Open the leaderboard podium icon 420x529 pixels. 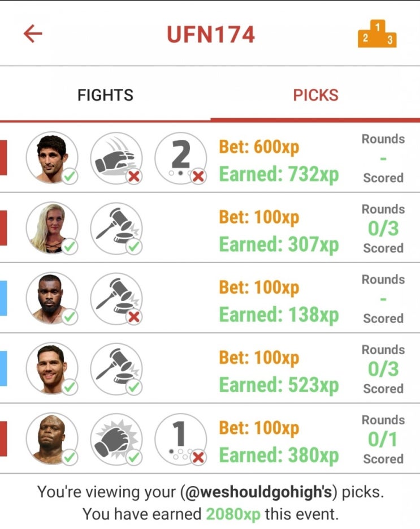377,34
